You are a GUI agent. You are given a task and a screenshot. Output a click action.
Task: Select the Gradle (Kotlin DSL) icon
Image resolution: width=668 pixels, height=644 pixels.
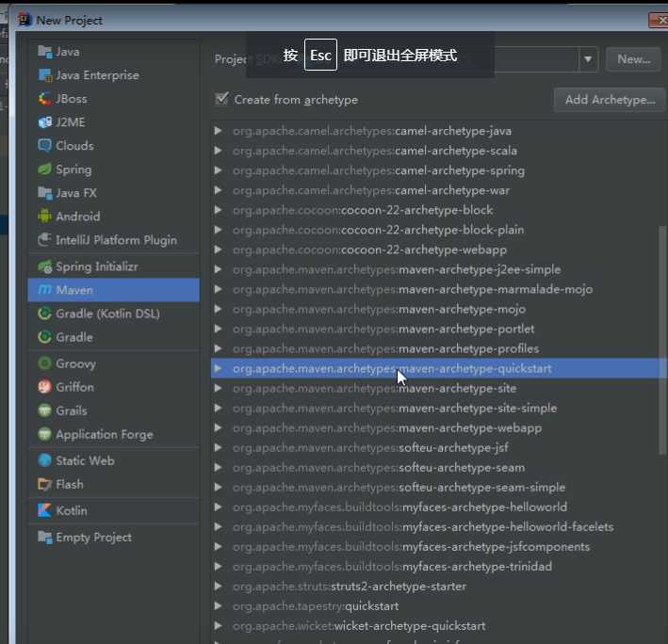(x=44, y=314)
